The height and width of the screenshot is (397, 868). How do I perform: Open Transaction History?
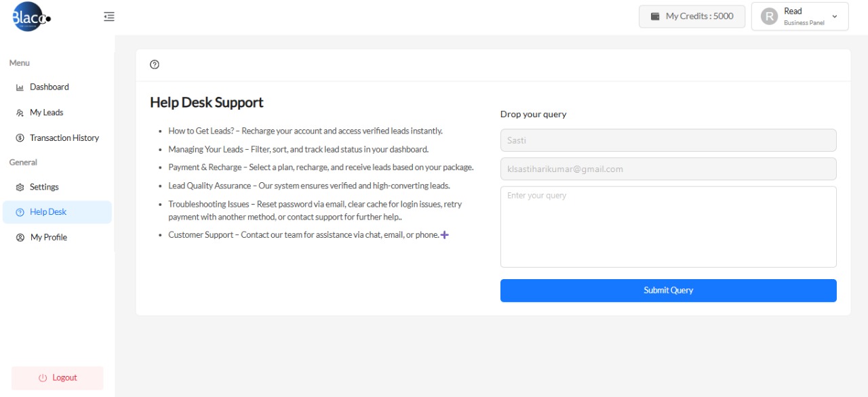click(x=58, y=138)
